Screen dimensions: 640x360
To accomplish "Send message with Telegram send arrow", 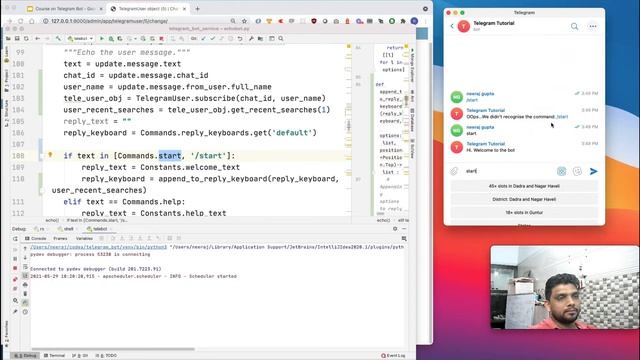I will pos(593,171).
